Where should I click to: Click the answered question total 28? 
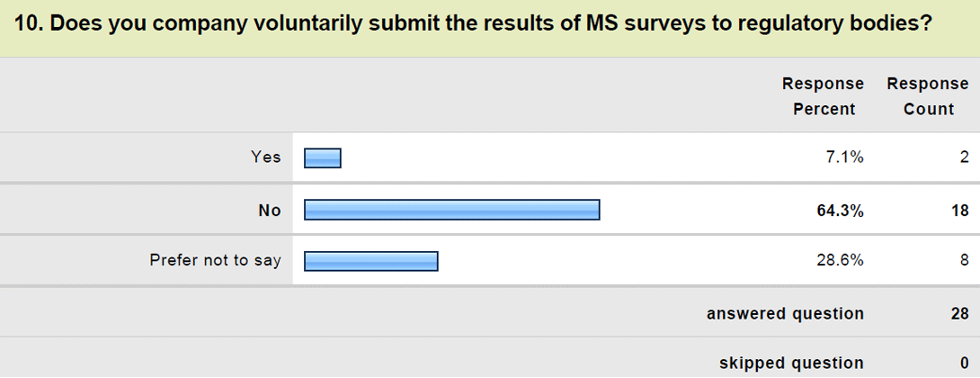960,313
